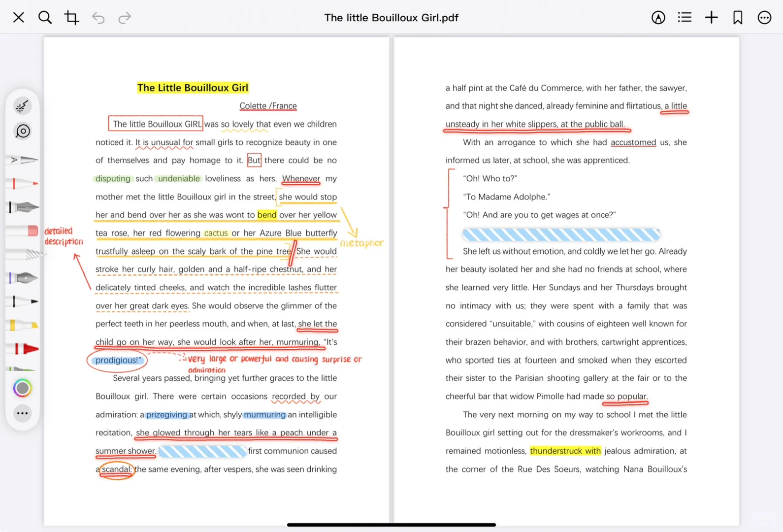The height and width of the screenshot is (532, 783).
Task: Select the pink eraser tool
Action: [x=23, y=231]
